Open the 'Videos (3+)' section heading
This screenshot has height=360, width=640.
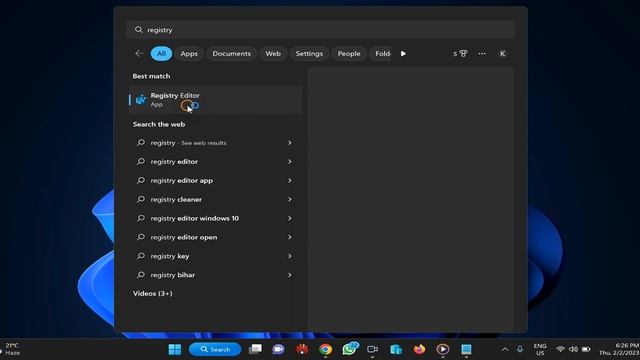(x=153, y=293)
